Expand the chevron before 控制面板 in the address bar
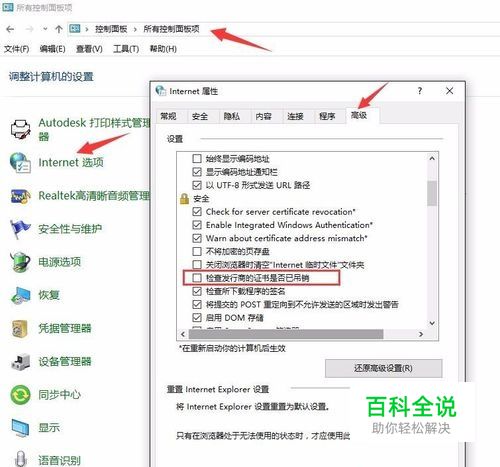500x467 pixels. point(87,29)
